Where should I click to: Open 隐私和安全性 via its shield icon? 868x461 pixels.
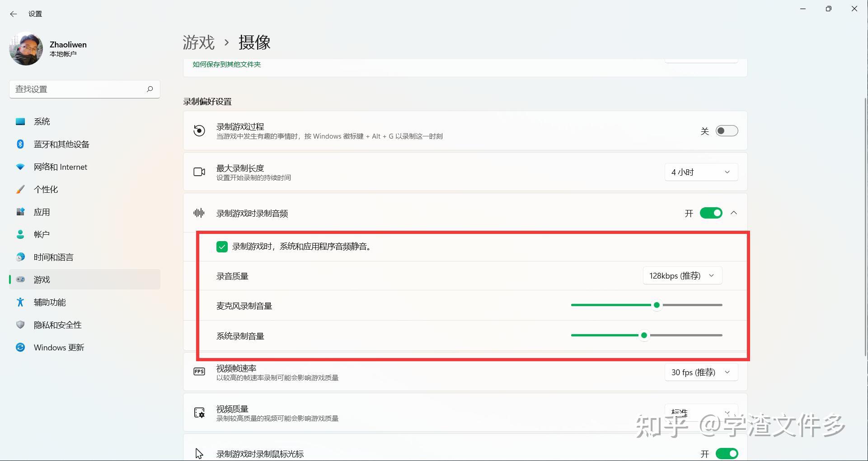[20, 325]
